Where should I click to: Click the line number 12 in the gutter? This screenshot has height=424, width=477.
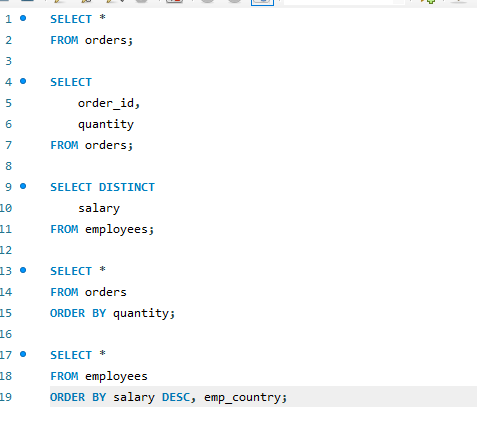(x=6, y=250)
